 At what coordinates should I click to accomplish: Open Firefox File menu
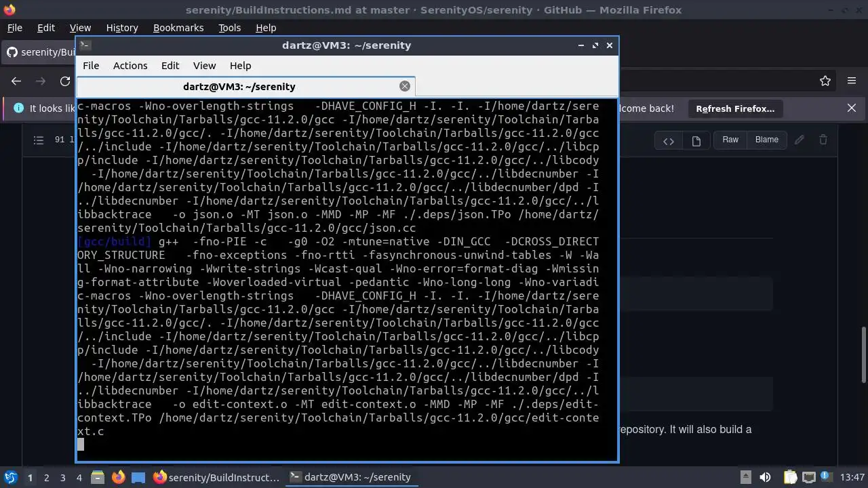coord(14,28)
